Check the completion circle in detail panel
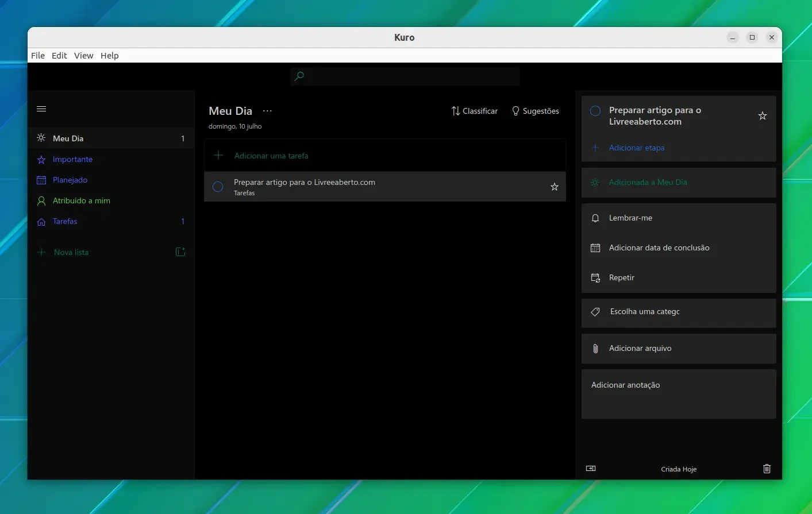 pyautogui.click(x=596, y=111)
